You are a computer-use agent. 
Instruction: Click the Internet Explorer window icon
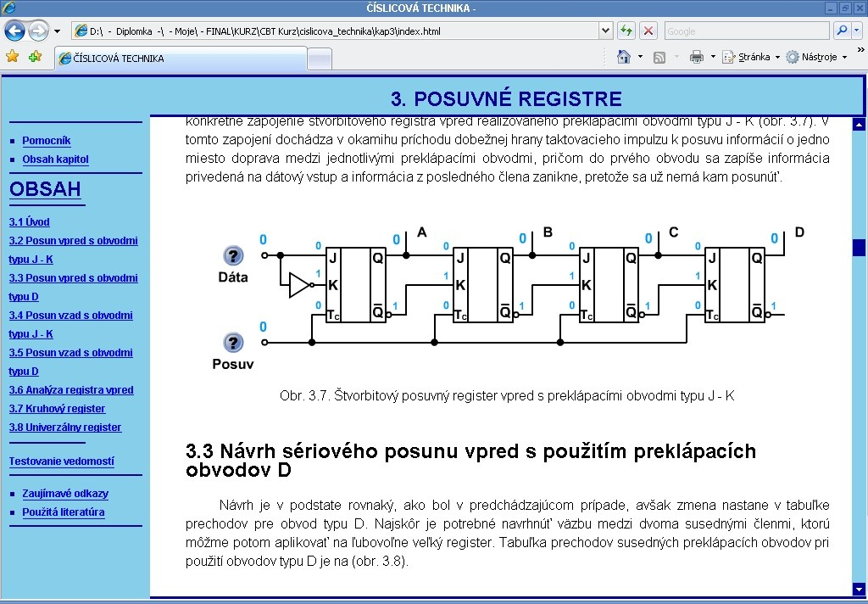8,8
